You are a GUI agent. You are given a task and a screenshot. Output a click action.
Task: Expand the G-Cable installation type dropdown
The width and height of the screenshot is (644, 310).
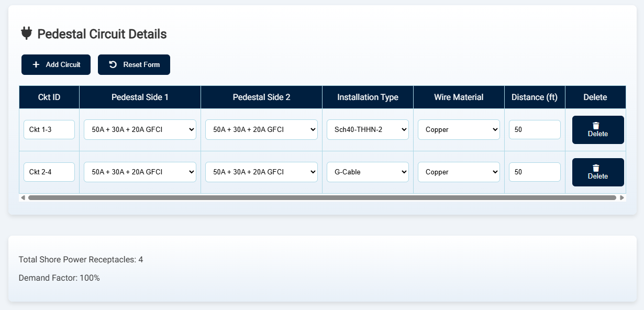pyautogui.click(x=368, y=172)
